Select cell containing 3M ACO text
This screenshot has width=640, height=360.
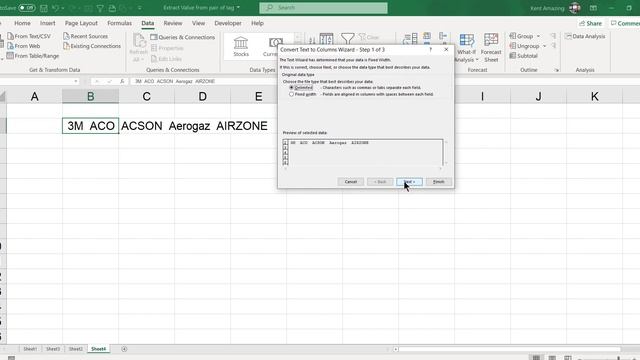[91, 126]
